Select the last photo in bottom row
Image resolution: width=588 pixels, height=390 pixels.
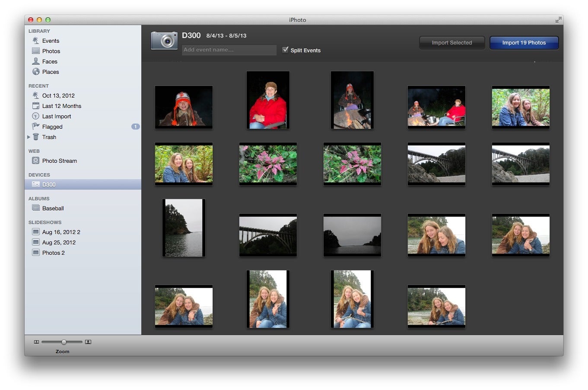436,307
